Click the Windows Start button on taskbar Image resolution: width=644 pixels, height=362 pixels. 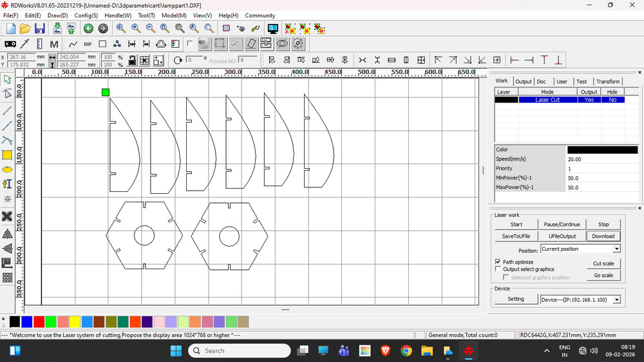coord(176,351)
